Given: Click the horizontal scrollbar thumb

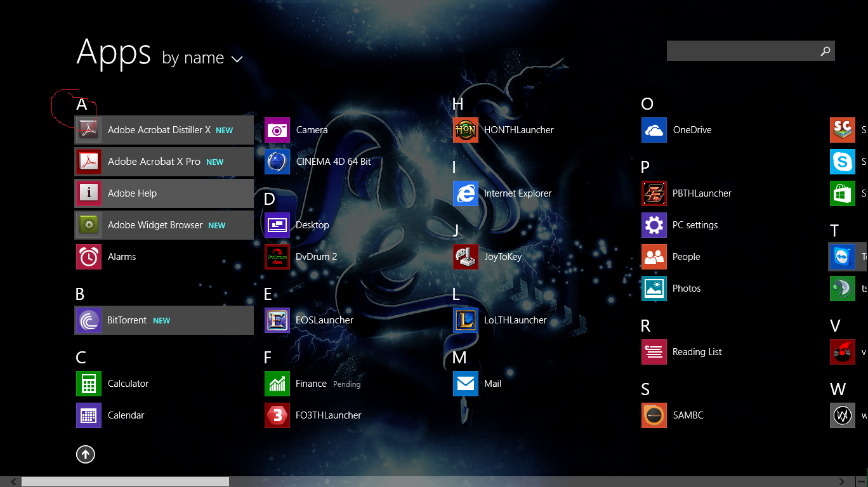Looking at the screenshot, I should point(125,482).
